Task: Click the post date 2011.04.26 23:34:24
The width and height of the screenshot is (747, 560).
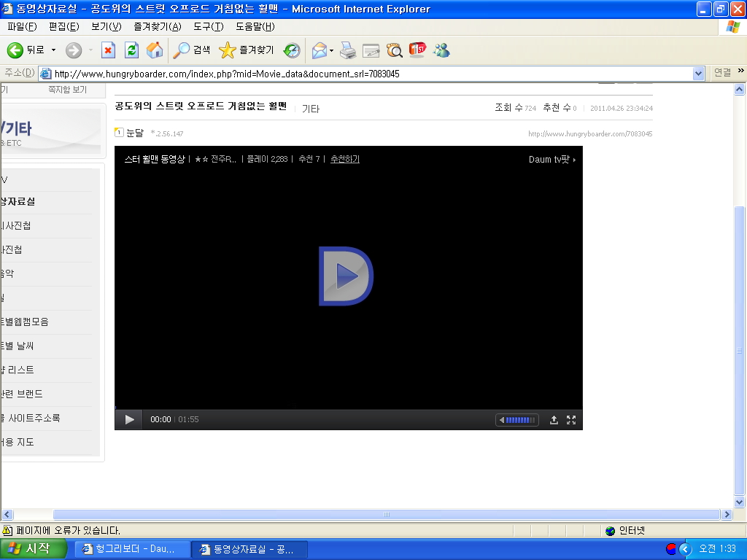Action: click(x=622, y=109)
